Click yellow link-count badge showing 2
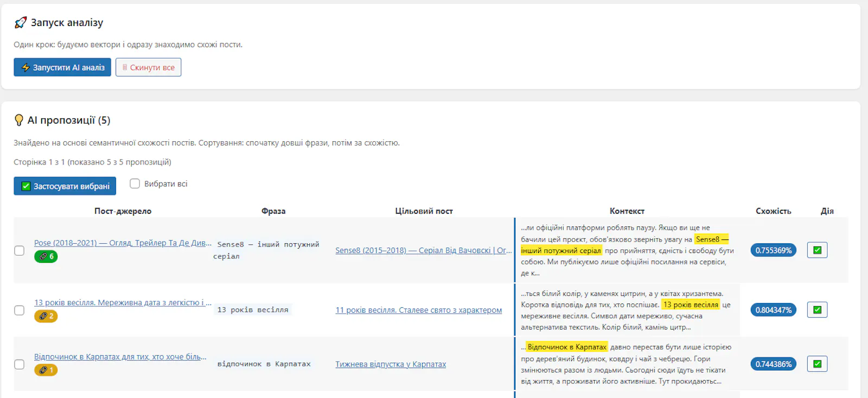 pyautogui.click(x=46, y=316)
